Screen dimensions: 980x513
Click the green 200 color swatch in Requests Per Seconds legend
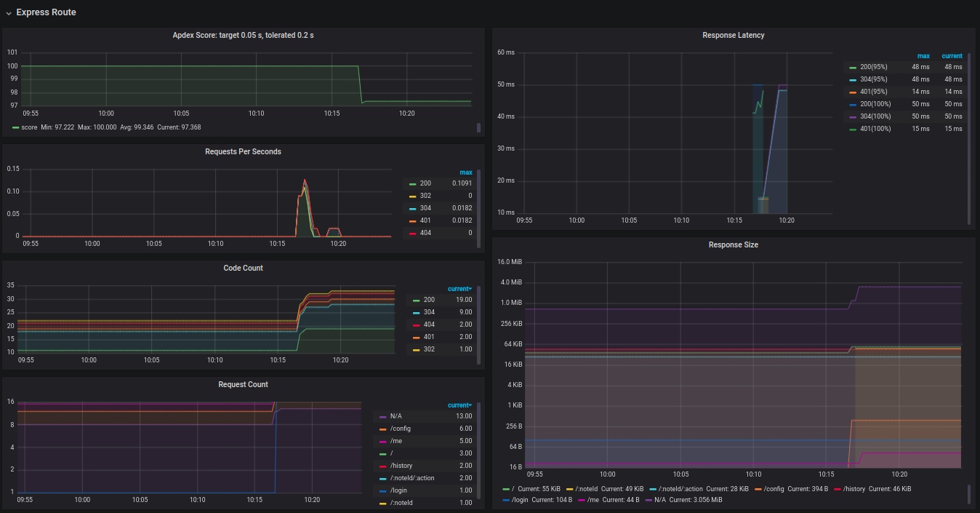click(x=413, y=183)
